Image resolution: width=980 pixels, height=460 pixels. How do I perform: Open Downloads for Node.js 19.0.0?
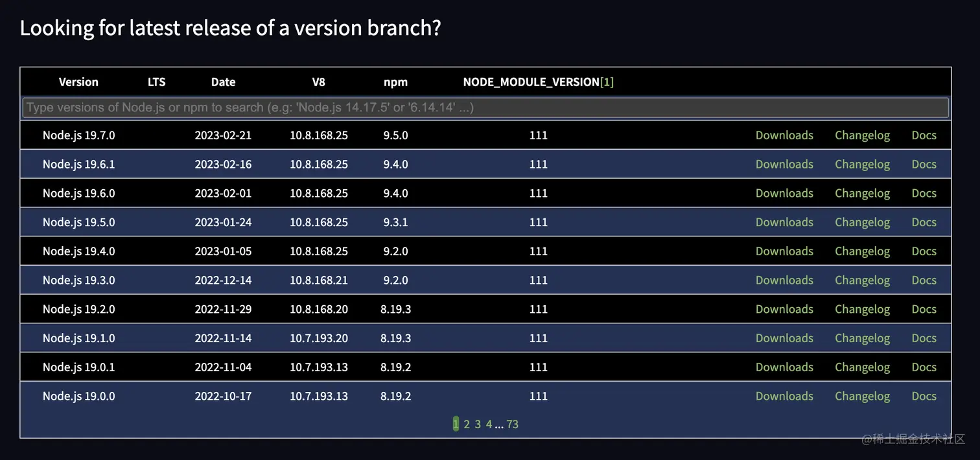[x=784, y=396]
